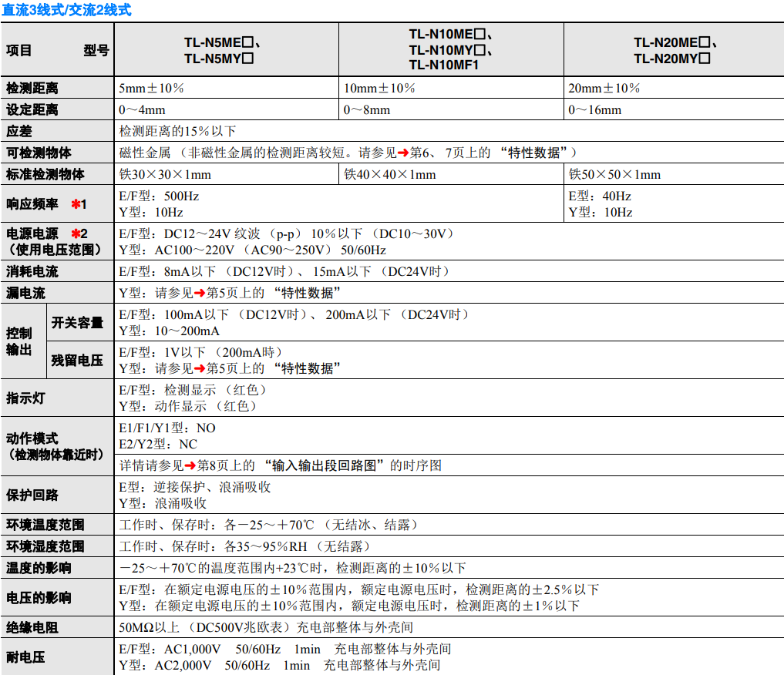The image size is (784, 675).
Task: Click the 消耗电流 row label
Action: tap(32, 272)
